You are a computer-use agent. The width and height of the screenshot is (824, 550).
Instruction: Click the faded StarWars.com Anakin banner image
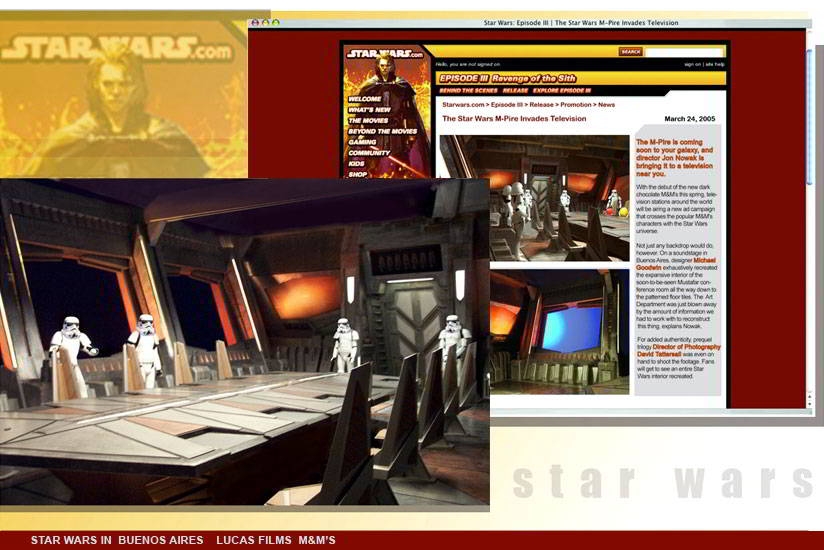(123, 97)
